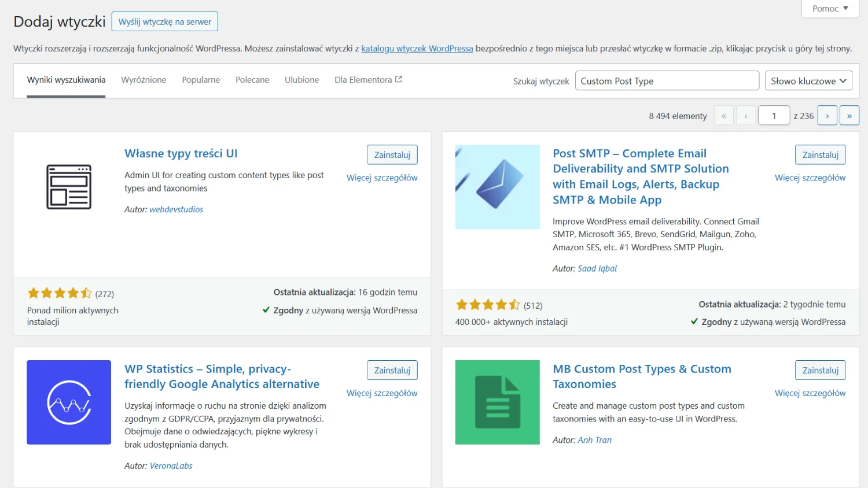Open katalogu wtyczek WordPressa link
The image size is (868, 488).
pyautogui.click(x=417, y=49)
